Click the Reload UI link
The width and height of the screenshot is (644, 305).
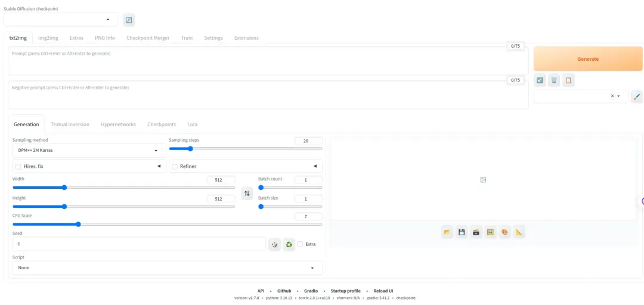383,291
